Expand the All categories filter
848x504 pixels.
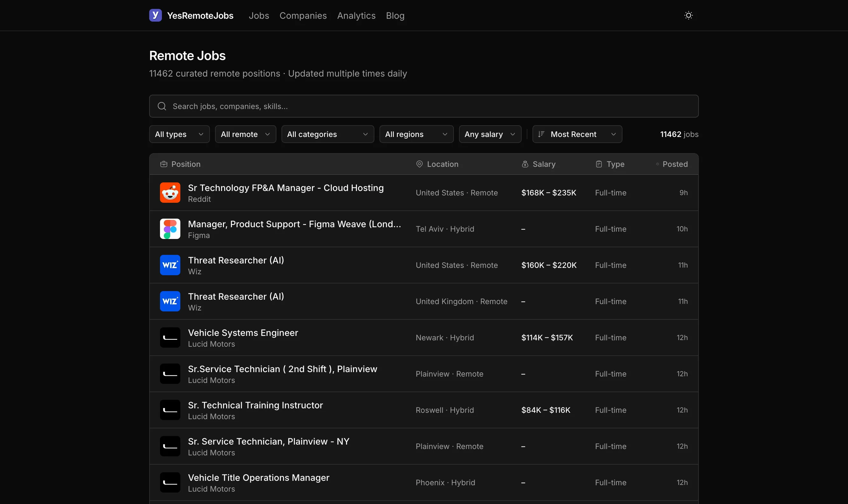(327, 134)
